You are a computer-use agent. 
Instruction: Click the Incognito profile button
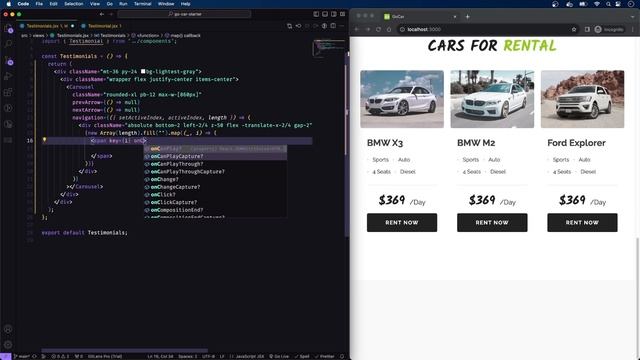pyautogui.click(x=609, y=29)
